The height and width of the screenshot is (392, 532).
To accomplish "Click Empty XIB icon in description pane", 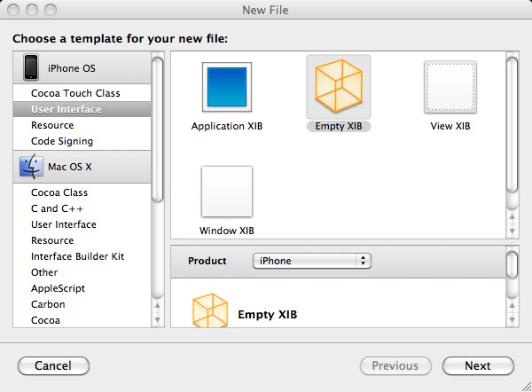I will pos(210,310).
